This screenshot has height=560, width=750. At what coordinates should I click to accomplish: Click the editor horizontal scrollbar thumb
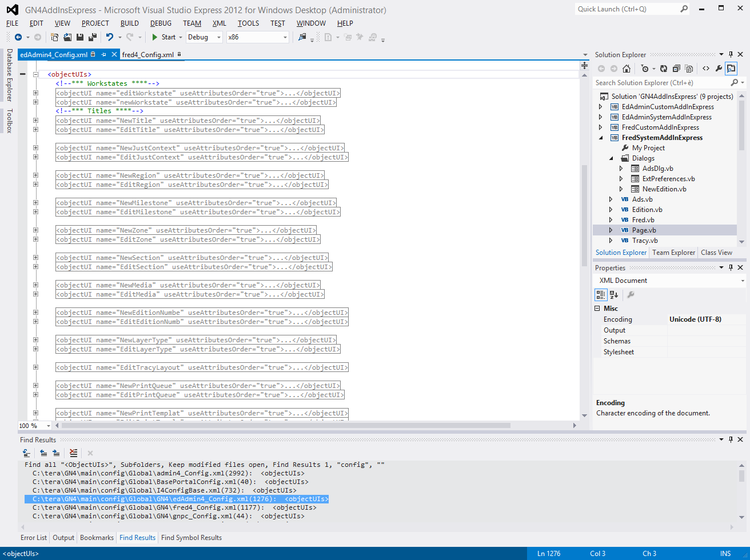[286, 425]
